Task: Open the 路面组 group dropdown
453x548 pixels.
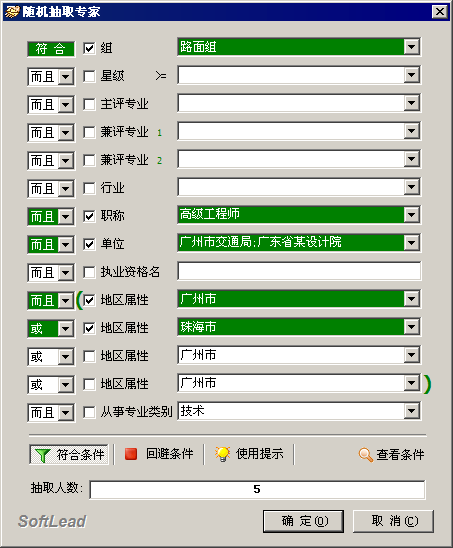Action: [x=411, y=47]
